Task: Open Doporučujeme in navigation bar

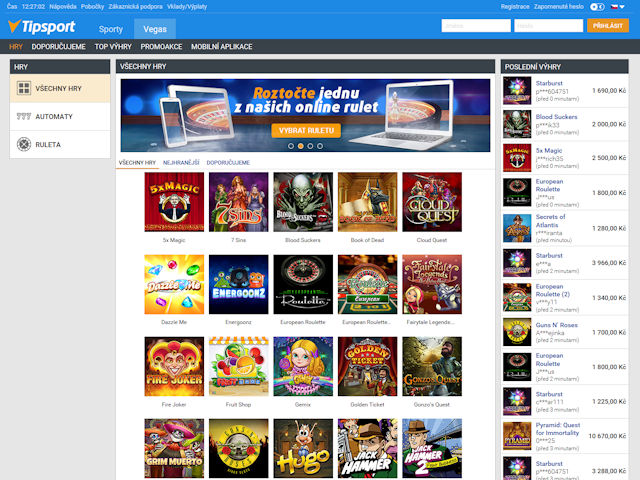Action: click(x=58, y=47)
